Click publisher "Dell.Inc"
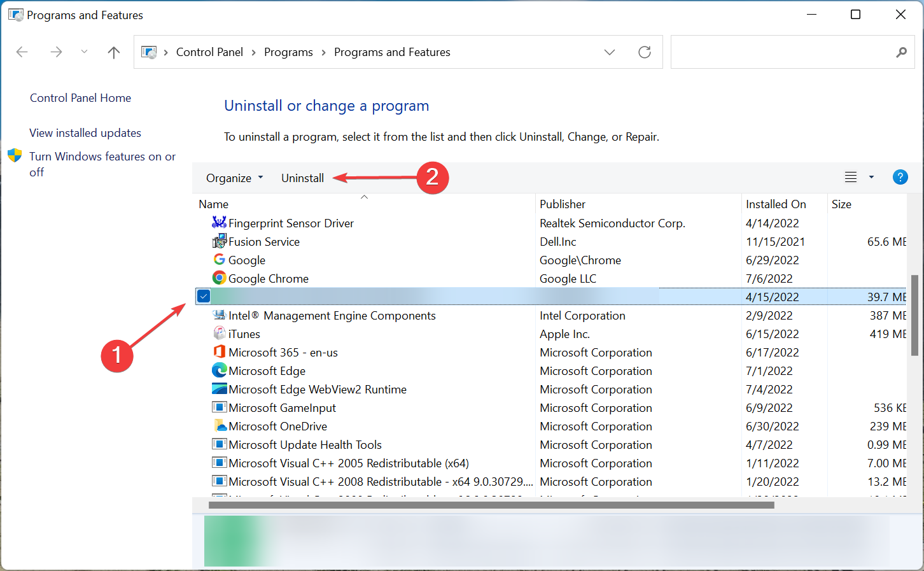The image size is (924, 571). click(558, 242)
